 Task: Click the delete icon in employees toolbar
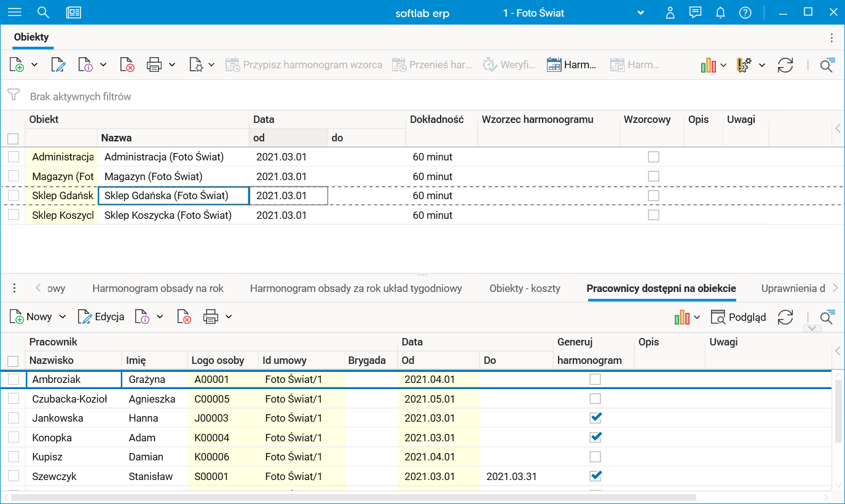pyautogui.click(x=184, y=317)
